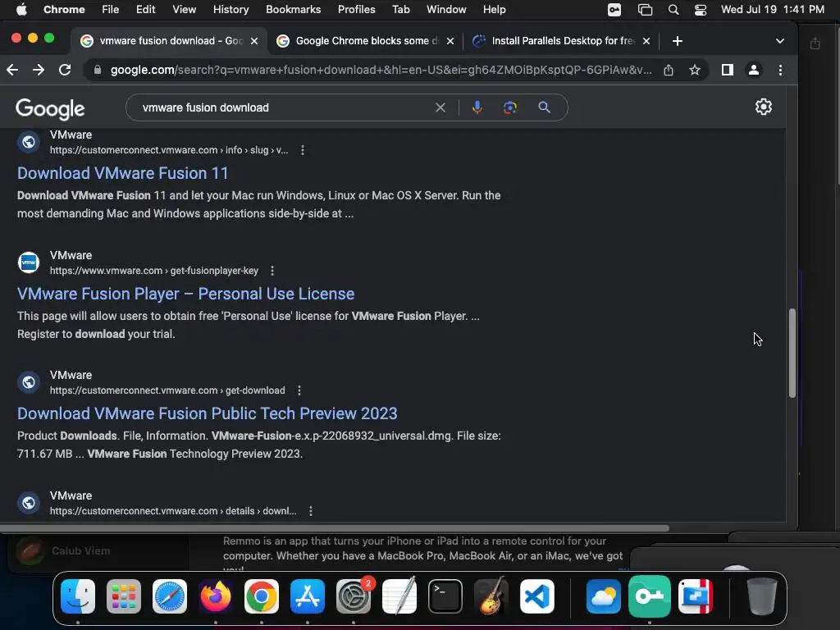The height and width of the screenshot is (630, 840).
Task: Open the Chrome three-dot menu
Action: [x=781, y=70]
